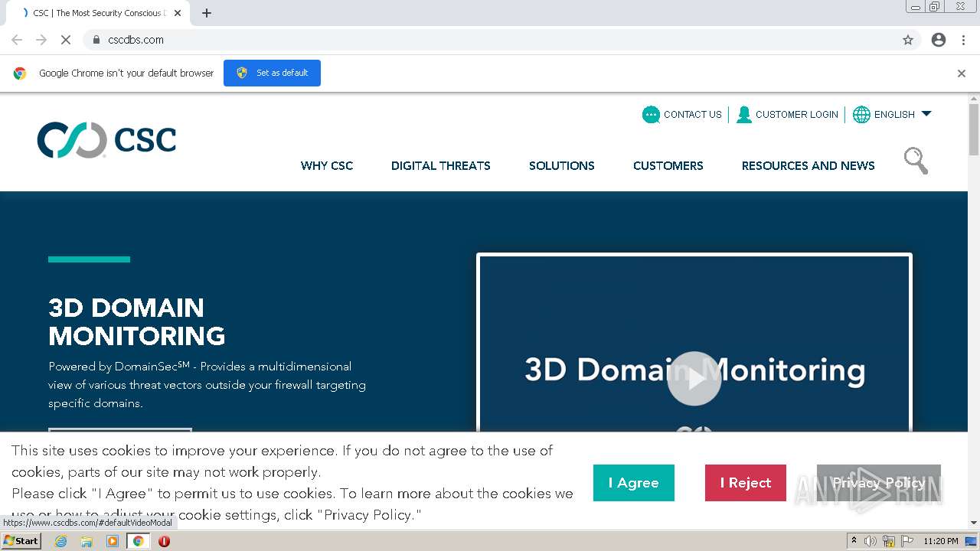Open the Windows Start menu
980x551 pixels.
[x=21, y=540]
